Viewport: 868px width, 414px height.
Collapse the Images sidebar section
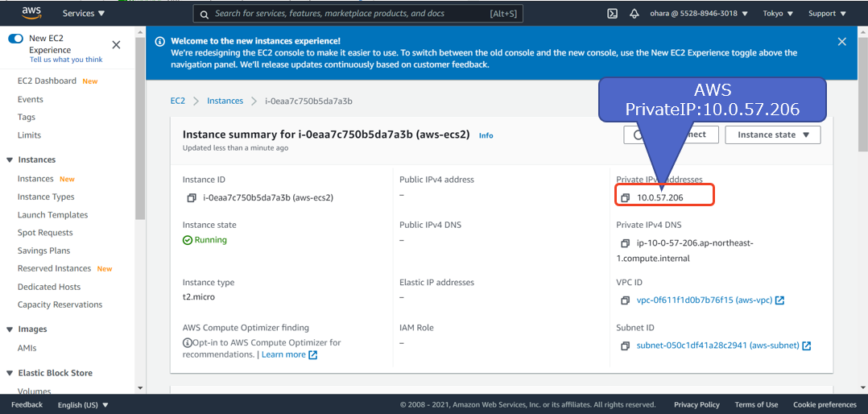(10, 329)
